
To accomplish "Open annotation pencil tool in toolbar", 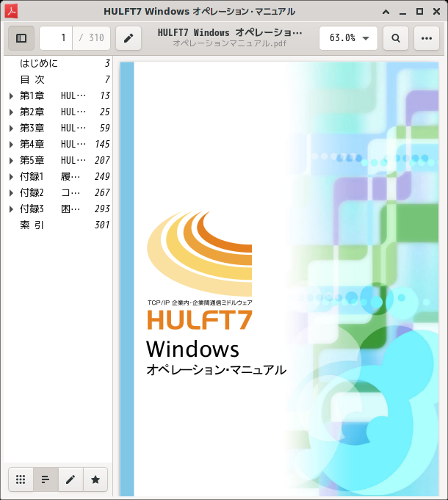I will click(x=129, y=38).
